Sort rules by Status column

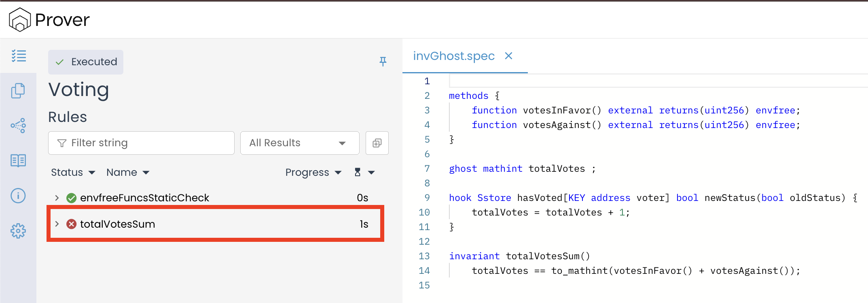tap(73, 173)
